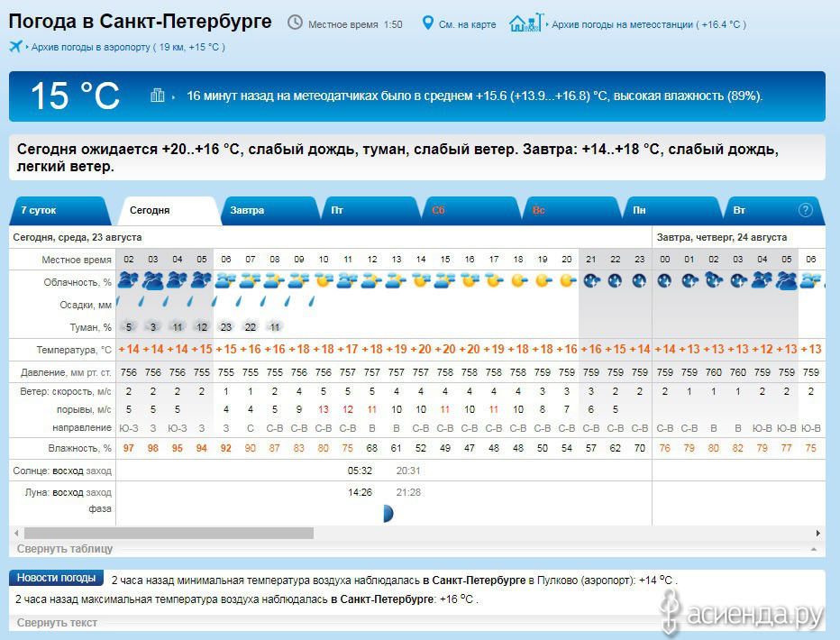Click the humidity value 98
This screenshot has width=840, height=640.
pyautogui.click(x=152, y=448)
